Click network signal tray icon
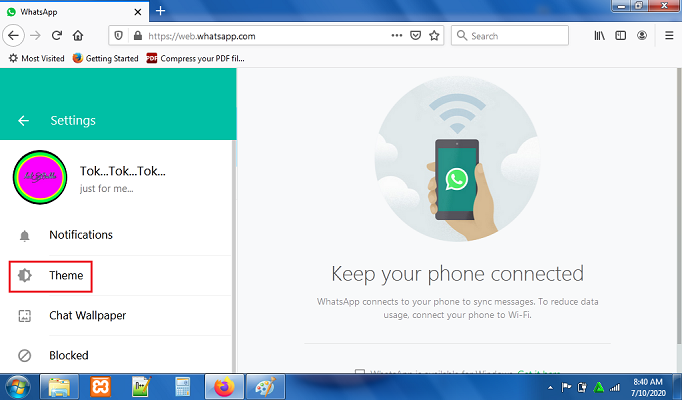 click(615, 387)
